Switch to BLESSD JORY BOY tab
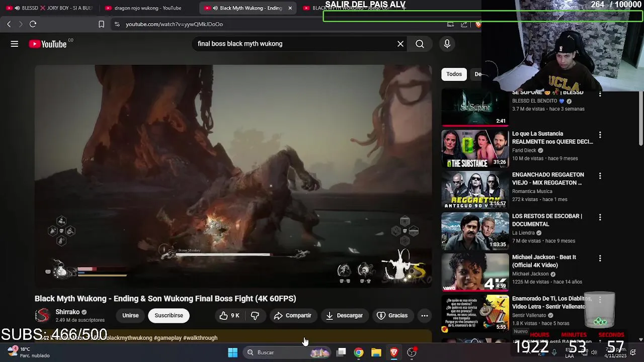The height and width of the screenshot is (362, 644). 49,8
